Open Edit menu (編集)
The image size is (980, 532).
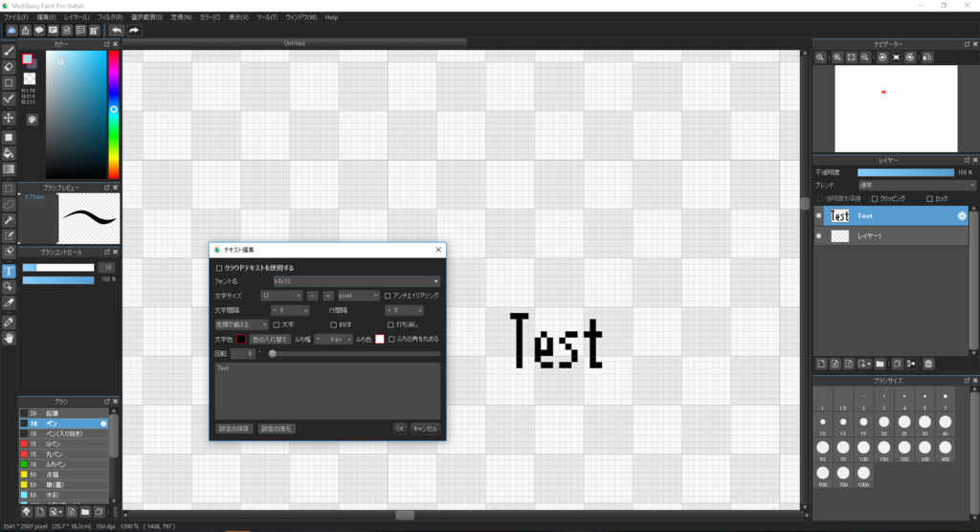pyautogui.click(x=46, y=17)
